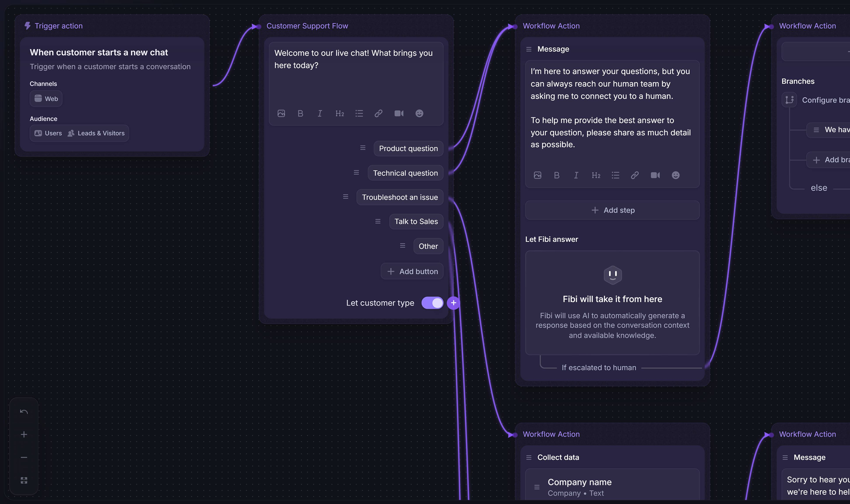
Task: Select the 'Talk to Sales' quick reply
Action: (x=416, y=221)
